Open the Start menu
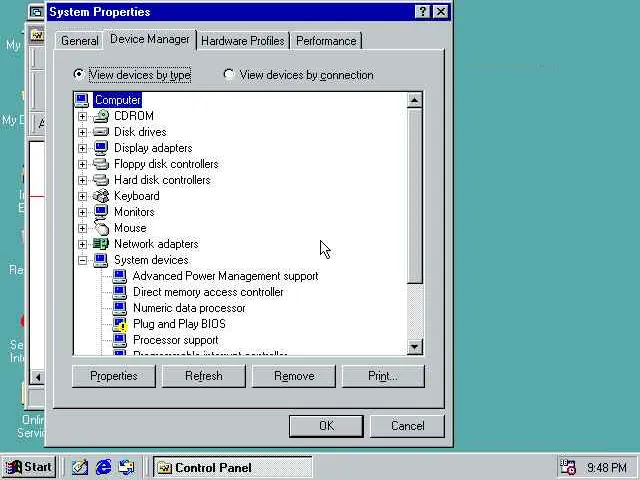The width and height of the screenshot is (640, 480). 29,467
